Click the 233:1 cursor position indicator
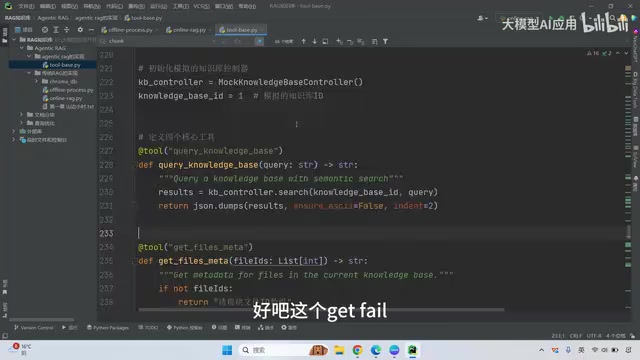The width and height of the screenshot is (640, 360). pos(558,336)
